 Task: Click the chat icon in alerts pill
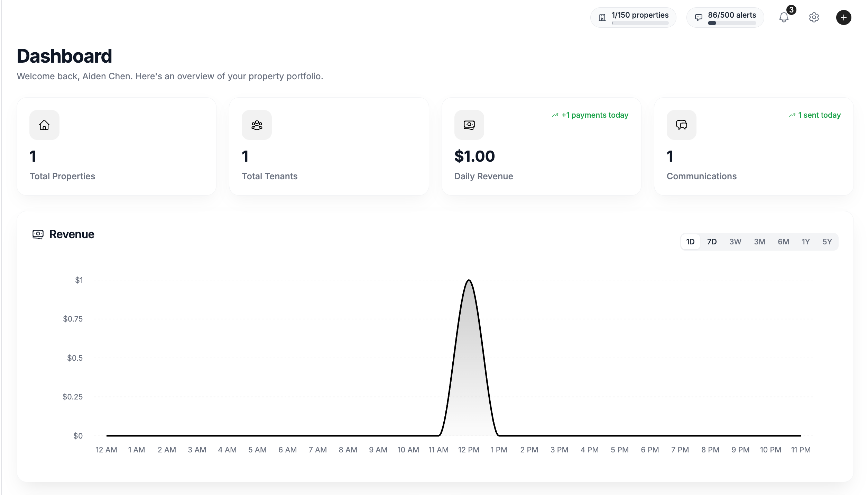(699, 18)
